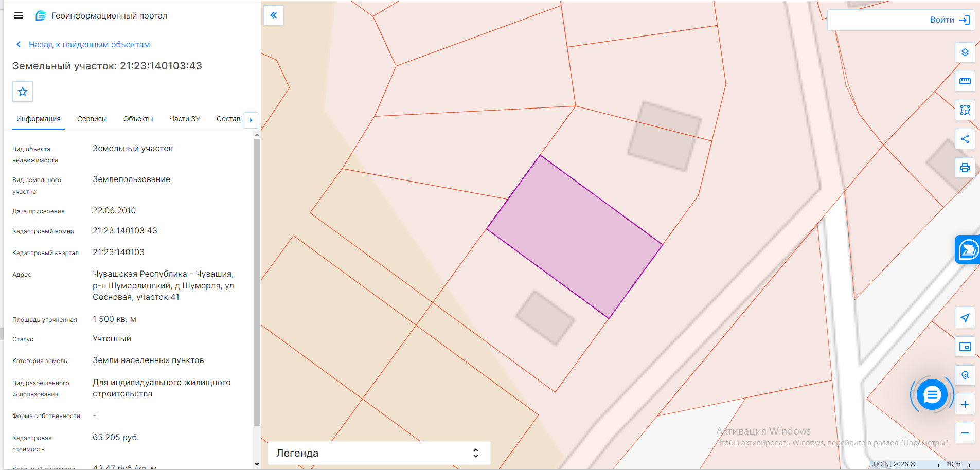The image size is (980, 470).
Task: Switch to the Сервисы tab
Action: (x=92, y=119)
